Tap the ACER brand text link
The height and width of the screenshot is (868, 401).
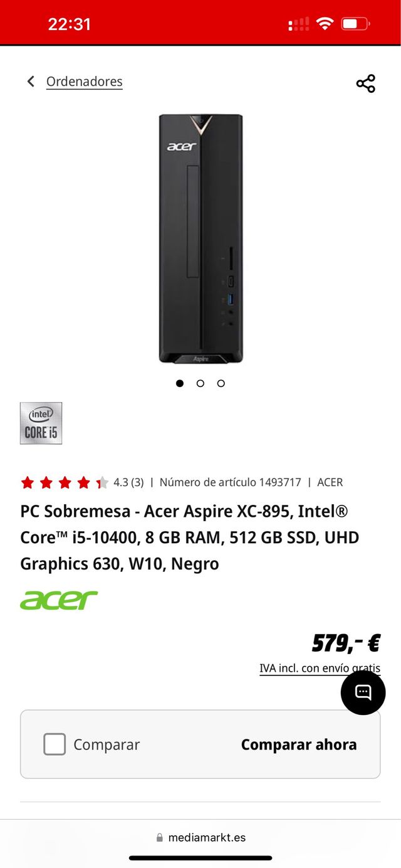click(330, 482)
